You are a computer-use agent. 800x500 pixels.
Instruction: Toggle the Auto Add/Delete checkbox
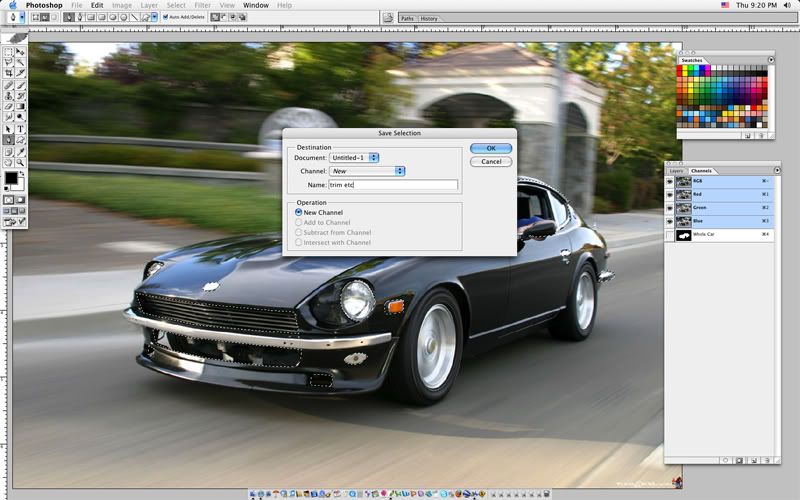tap(166, 17)
